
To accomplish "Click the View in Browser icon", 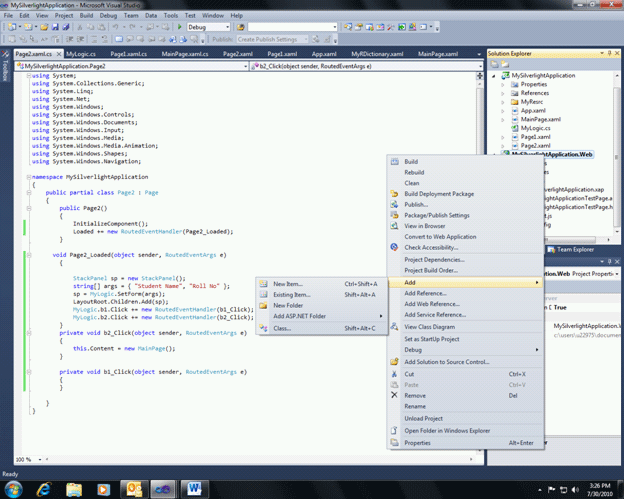I will coord(395,226).
